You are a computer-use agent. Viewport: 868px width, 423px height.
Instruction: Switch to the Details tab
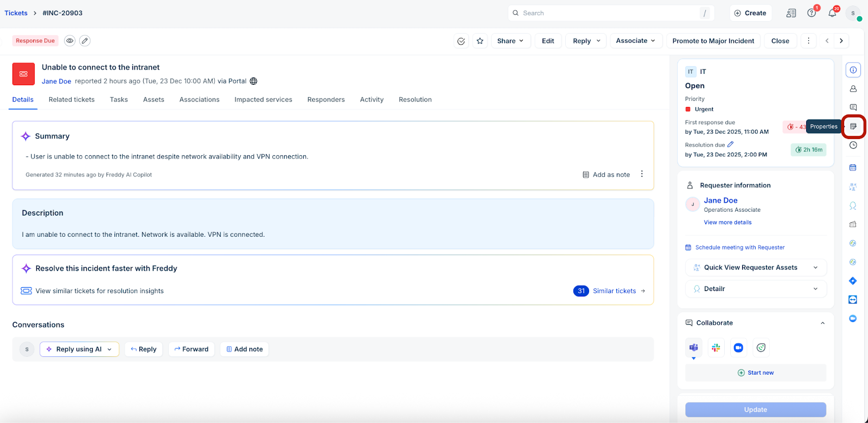pyautogui.click(x=23, y=99)
